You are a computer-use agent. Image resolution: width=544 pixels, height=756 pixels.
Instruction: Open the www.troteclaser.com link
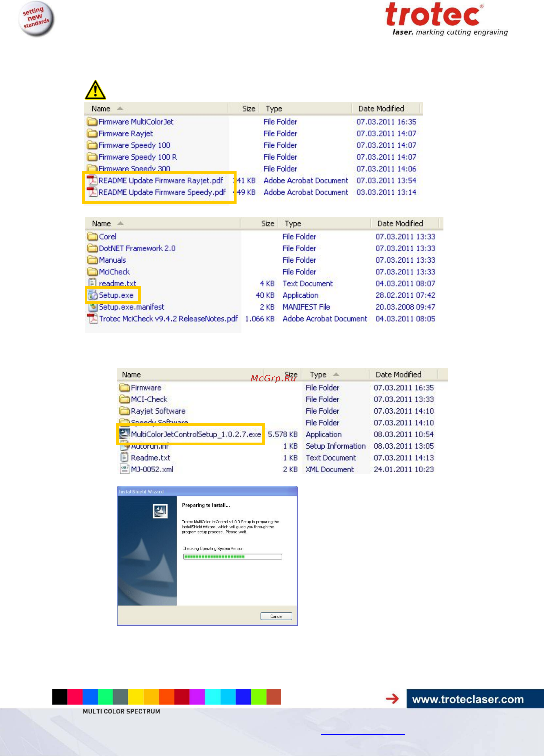(468, 699)
